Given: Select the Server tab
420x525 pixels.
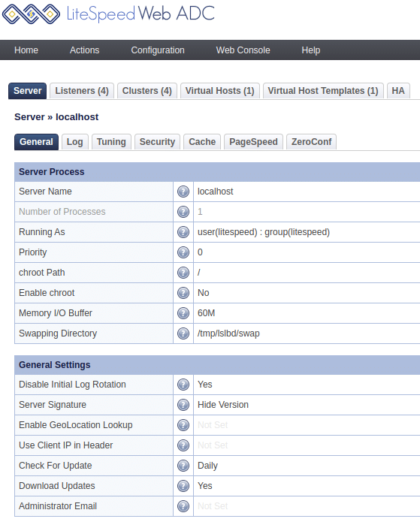Looking at the screenshot, I should 28,91.
